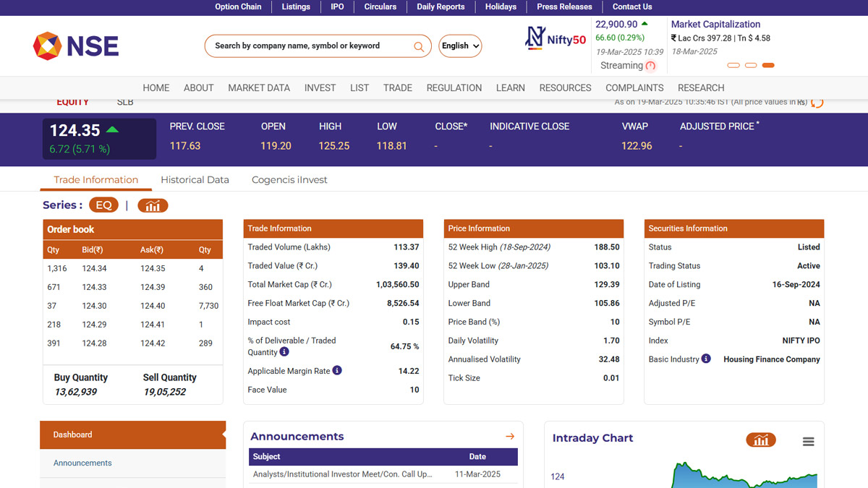Click the Market Capitalization link

715,25
